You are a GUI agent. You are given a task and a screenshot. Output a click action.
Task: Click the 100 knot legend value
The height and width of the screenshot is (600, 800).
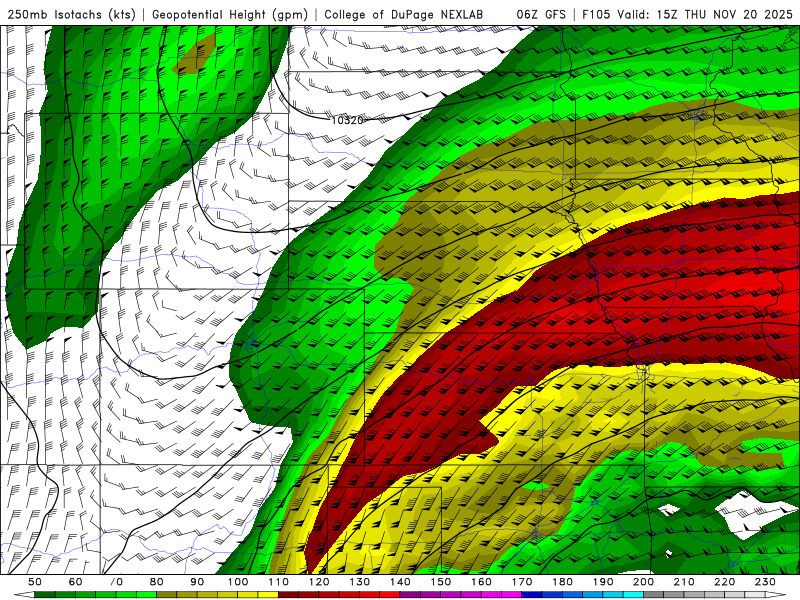pyautogui.click(x=238, y=582)
